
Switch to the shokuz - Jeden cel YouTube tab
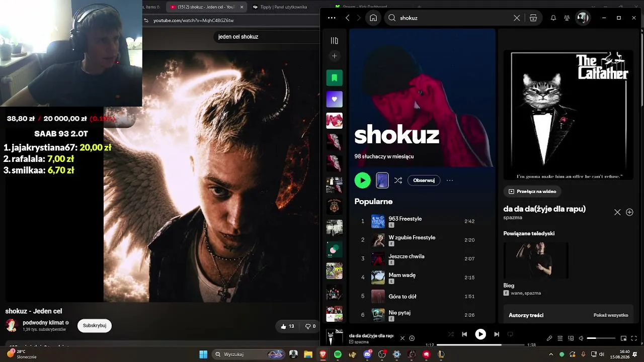pyautogui.click(x=203, y=7)
